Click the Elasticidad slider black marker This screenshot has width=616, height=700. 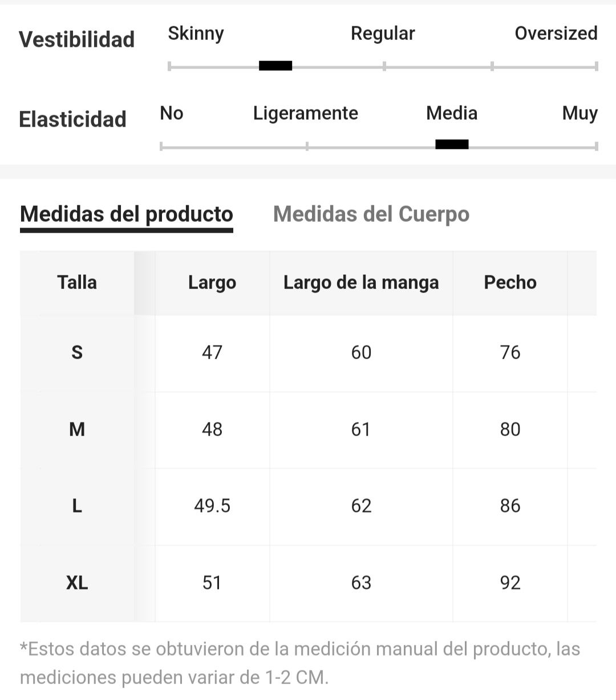(x=452, y=144)
